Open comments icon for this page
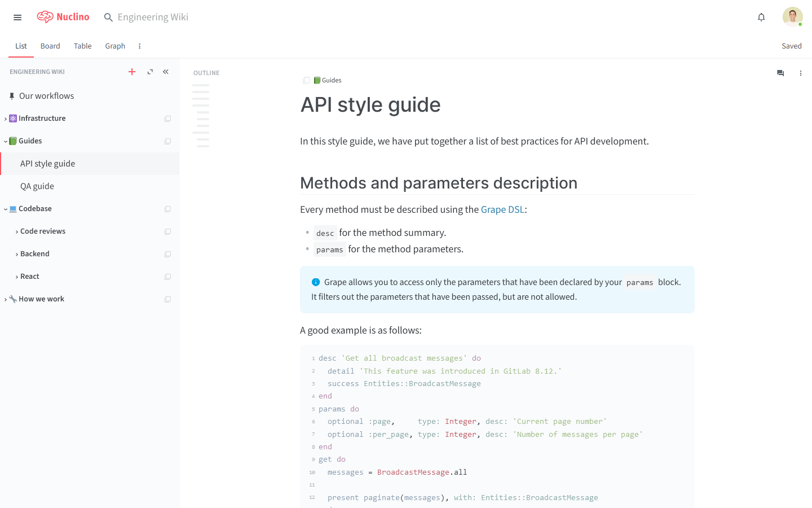The height and width of the screenshot is (508, 812). pyautogui.click(x=780, y=73)
